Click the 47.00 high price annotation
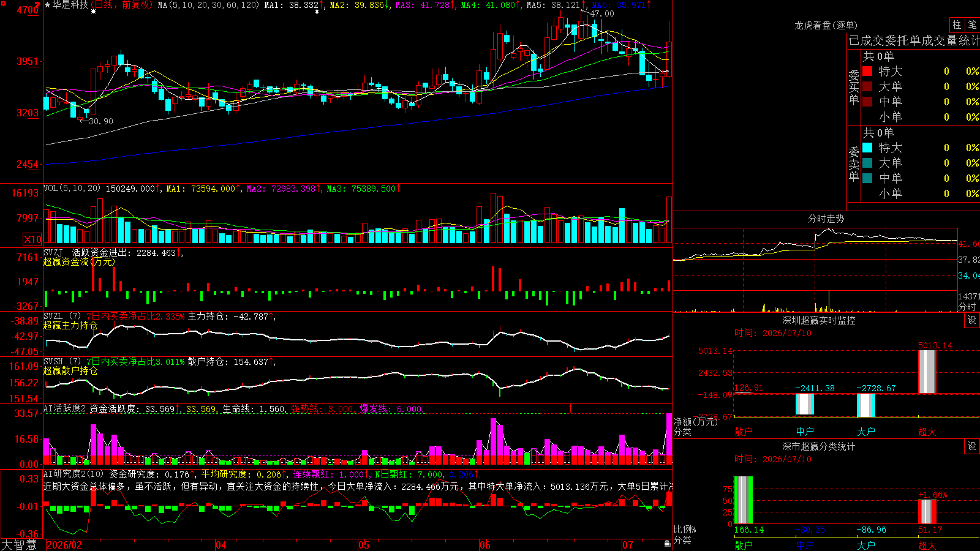 (x=602, y=13)
